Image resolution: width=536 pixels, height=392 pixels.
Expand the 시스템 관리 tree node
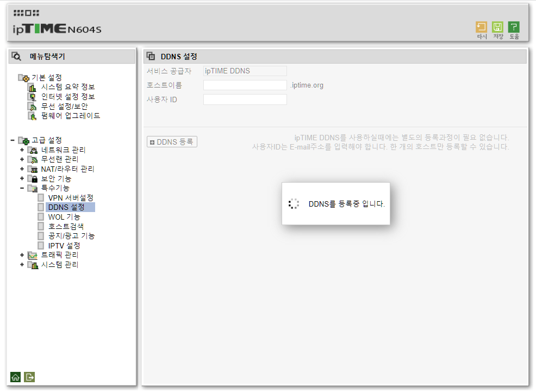[22, 265]
